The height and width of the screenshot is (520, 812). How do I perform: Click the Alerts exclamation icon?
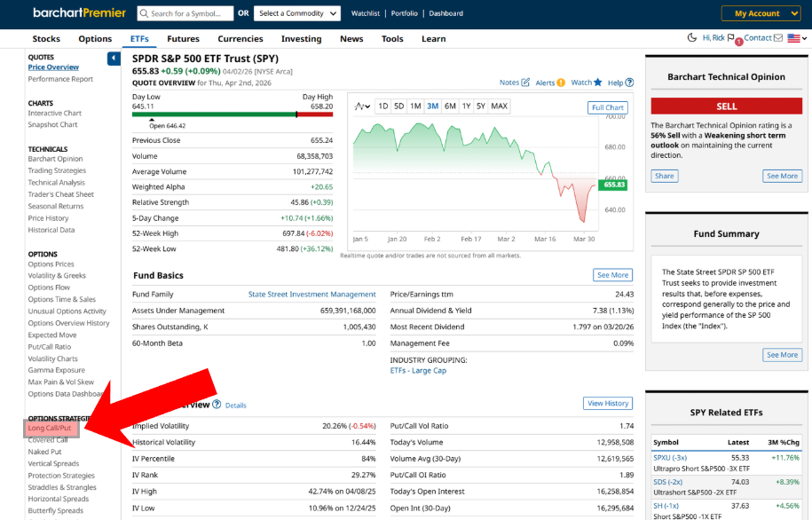(561, 83)
